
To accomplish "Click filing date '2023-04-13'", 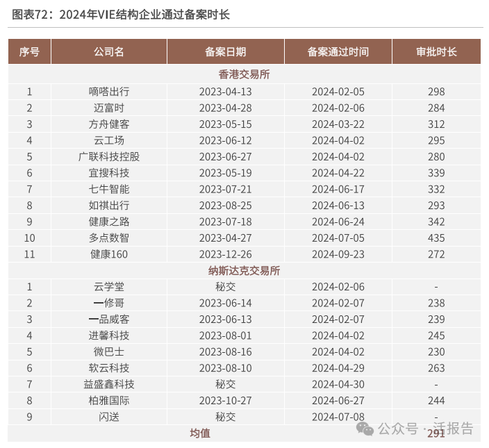I will (226, 92).
